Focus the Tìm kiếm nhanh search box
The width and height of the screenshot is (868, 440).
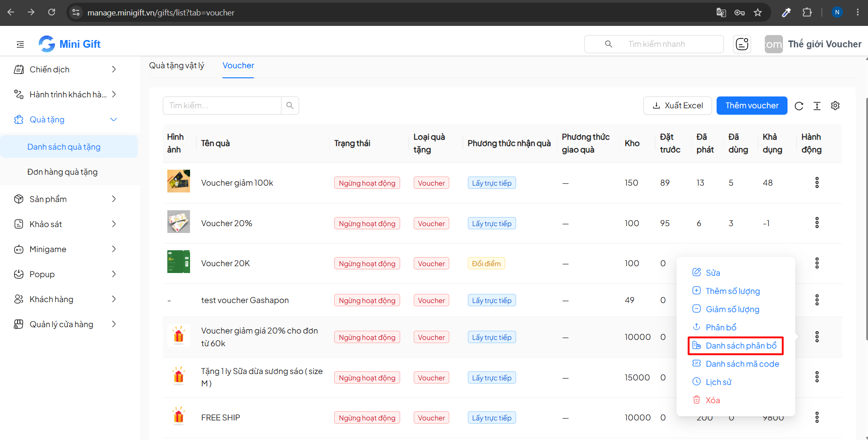654,44
